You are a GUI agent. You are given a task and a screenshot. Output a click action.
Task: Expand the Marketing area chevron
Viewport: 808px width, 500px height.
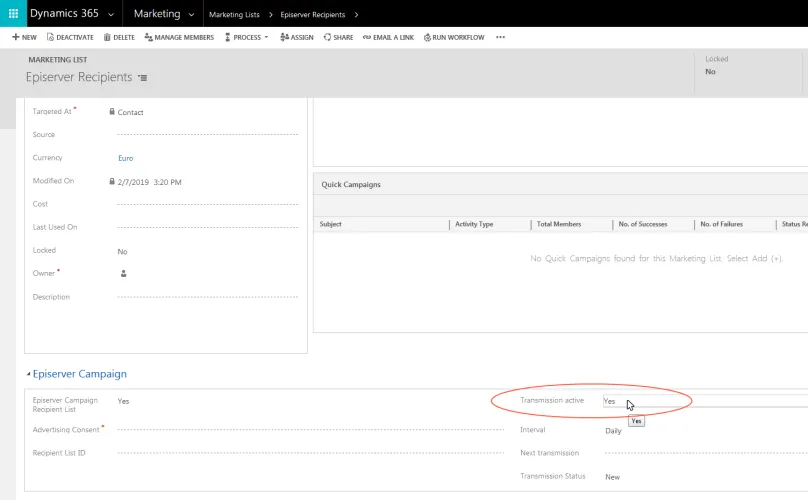(x=191, y=14)
